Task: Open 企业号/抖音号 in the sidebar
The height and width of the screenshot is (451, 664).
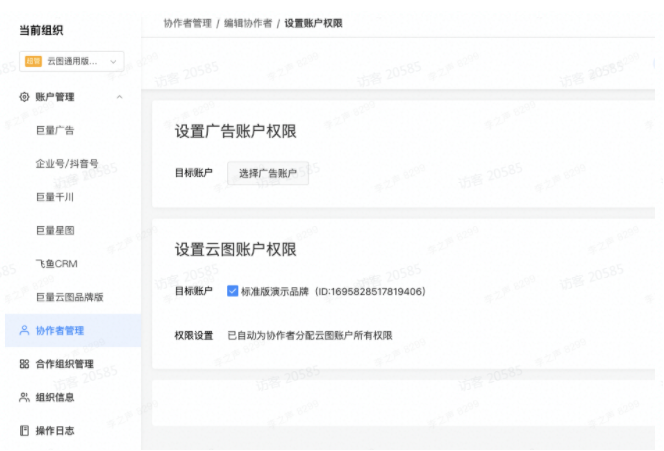Action: pos(67,163)
